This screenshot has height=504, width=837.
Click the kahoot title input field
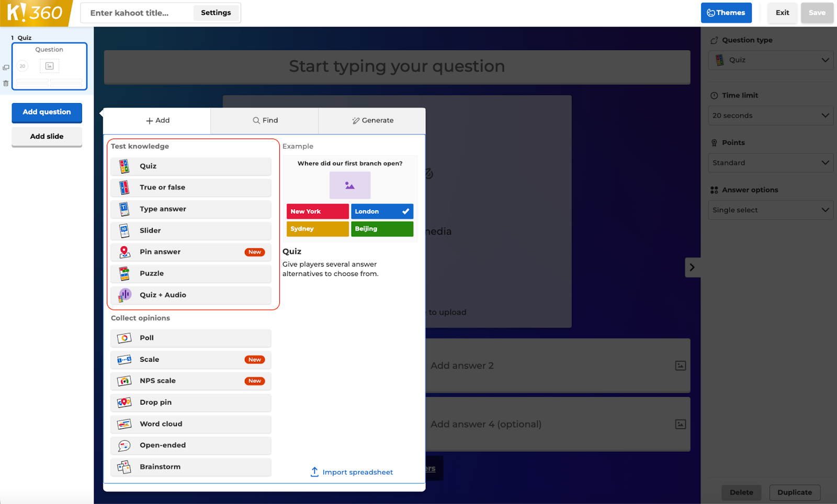137,13
